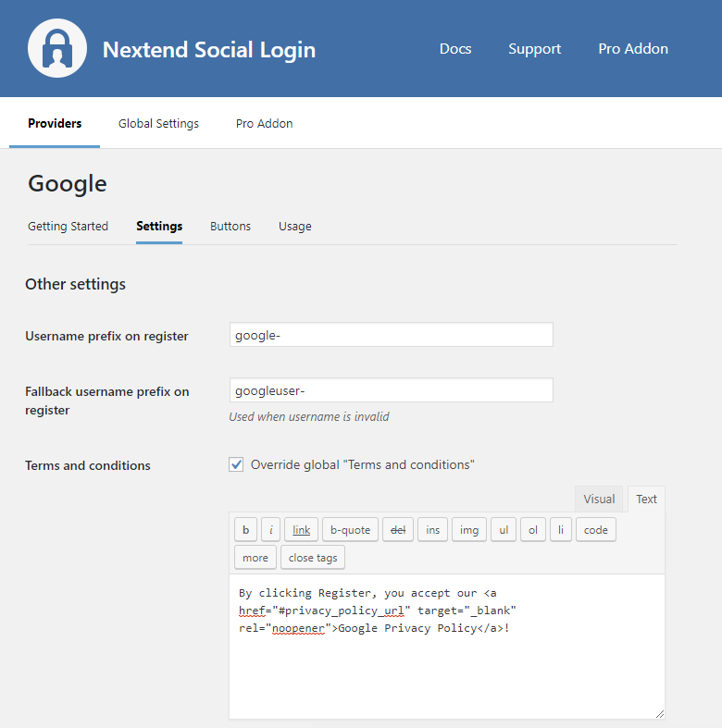The width and height of the screenshot is (722, 728).
Task: Insert a list item with the li button
Action: (560, 529)
